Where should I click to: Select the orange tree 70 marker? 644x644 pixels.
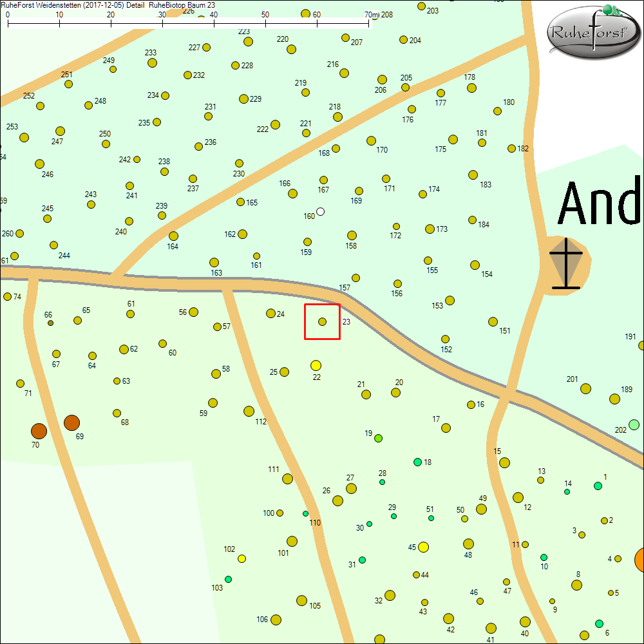[39, 431]
